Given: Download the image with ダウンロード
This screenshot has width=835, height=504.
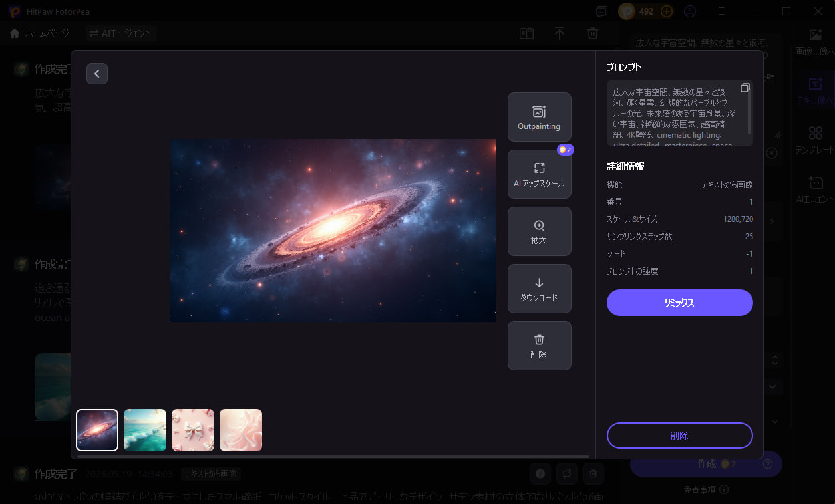Looking at the screenshot, I should (539, 289).
